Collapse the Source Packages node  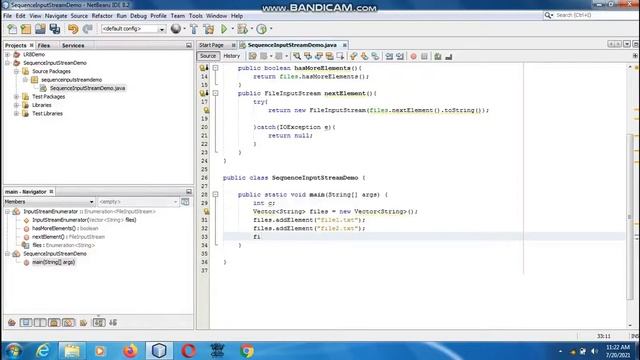16,71
